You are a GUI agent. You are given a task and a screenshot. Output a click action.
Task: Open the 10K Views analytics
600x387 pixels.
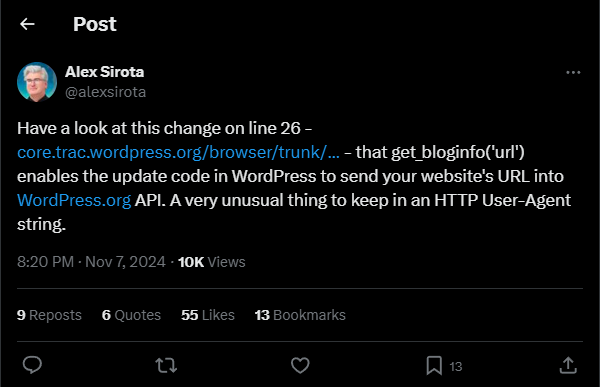click(212, 262)
